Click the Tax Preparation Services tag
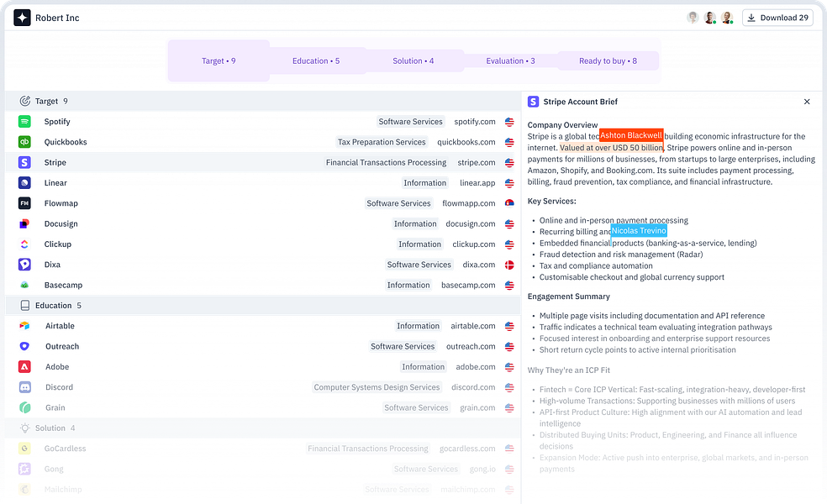The width and height of the screenshot is (827, 504). point(382,142)
